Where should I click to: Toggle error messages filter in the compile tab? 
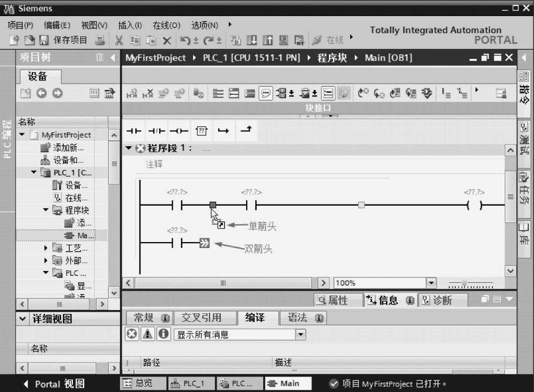pos(132,334)
